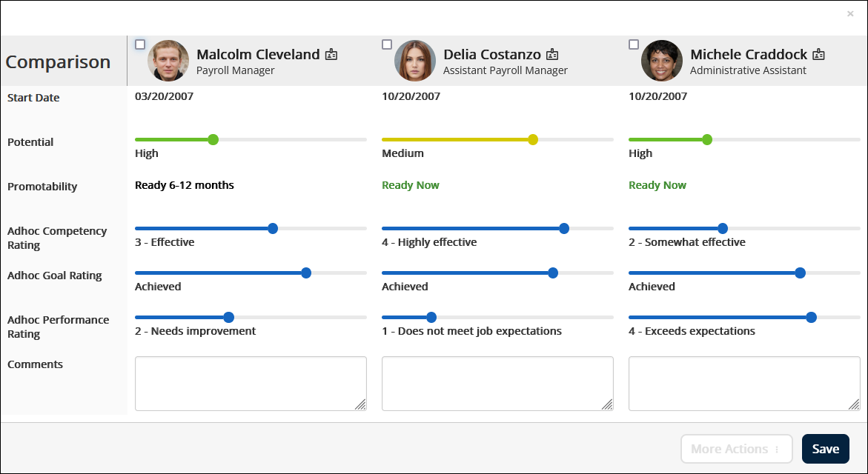Click the "4 - Exceeds expectations" label

(692, 331)
